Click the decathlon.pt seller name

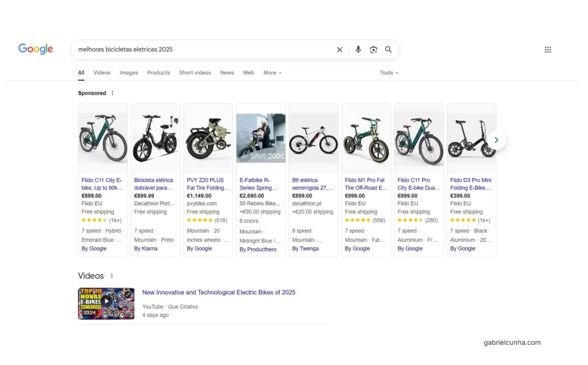click(x=307, y=203)
